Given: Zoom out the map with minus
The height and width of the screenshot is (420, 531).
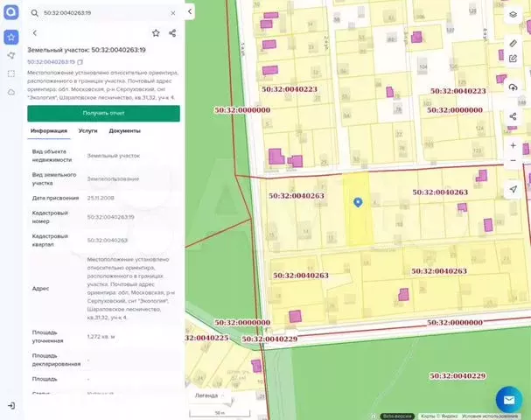Looking at the screenshot, I should 513,160.
